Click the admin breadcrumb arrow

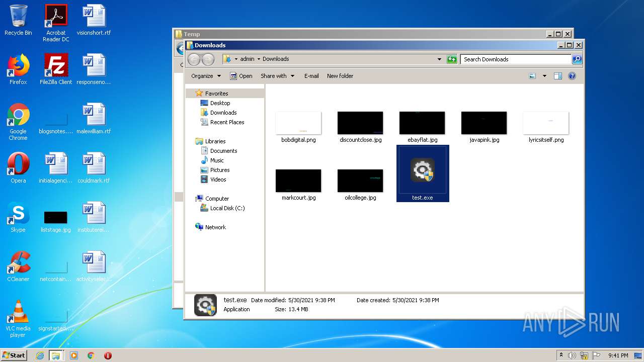[259, 59]
